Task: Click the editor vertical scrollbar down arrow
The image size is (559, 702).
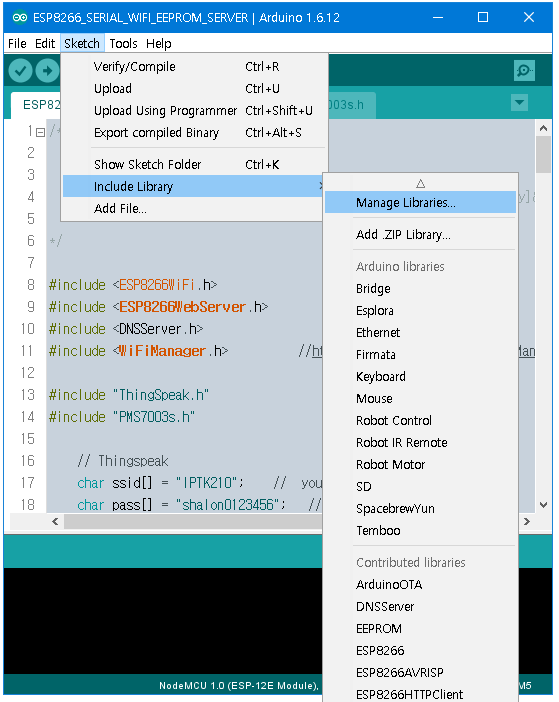Action: pyautogui.click(x=543, y=505)
